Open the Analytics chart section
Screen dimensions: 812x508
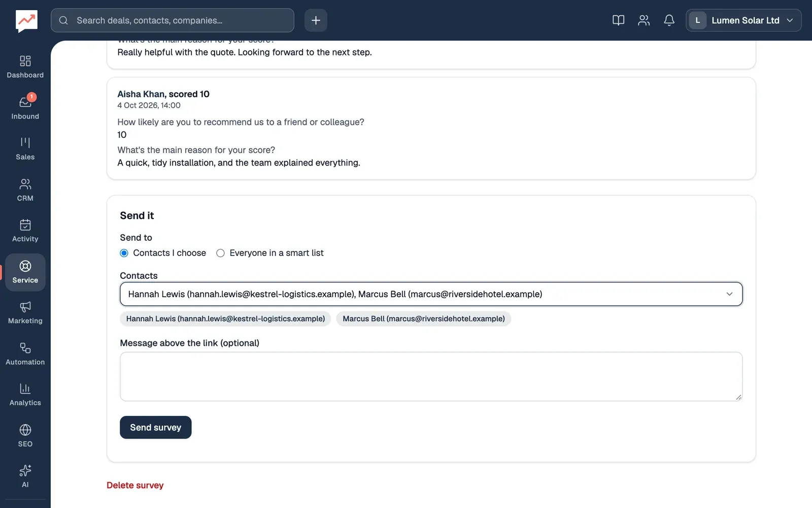(x=25, y=395)
